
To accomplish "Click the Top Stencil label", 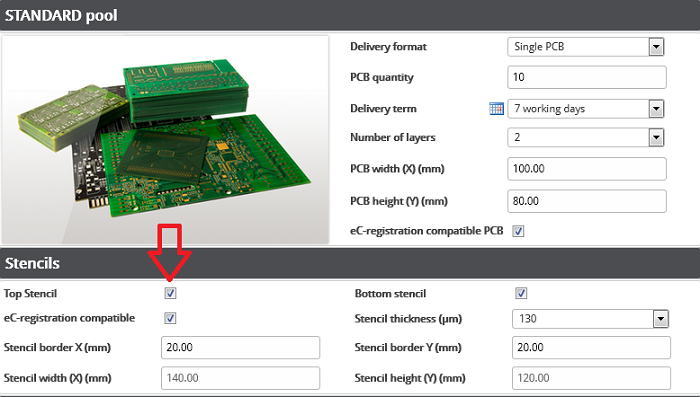I will pyautogui.click(x=30, y=293).
